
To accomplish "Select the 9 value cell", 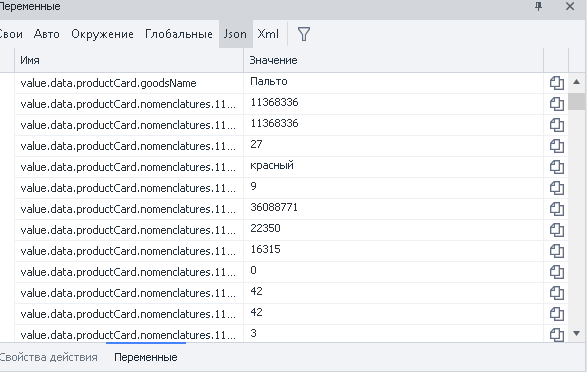I will pyautogui.click(x=393, y=188).
